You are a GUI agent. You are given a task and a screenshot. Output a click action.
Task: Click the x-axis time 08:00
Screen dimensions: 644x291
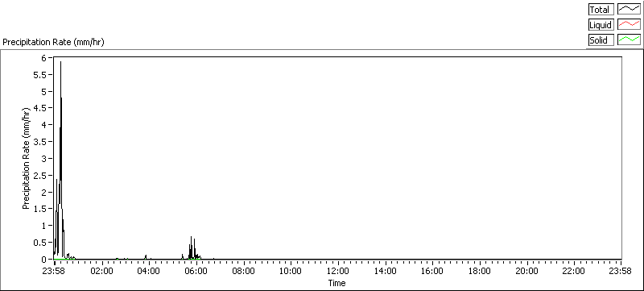244,271
